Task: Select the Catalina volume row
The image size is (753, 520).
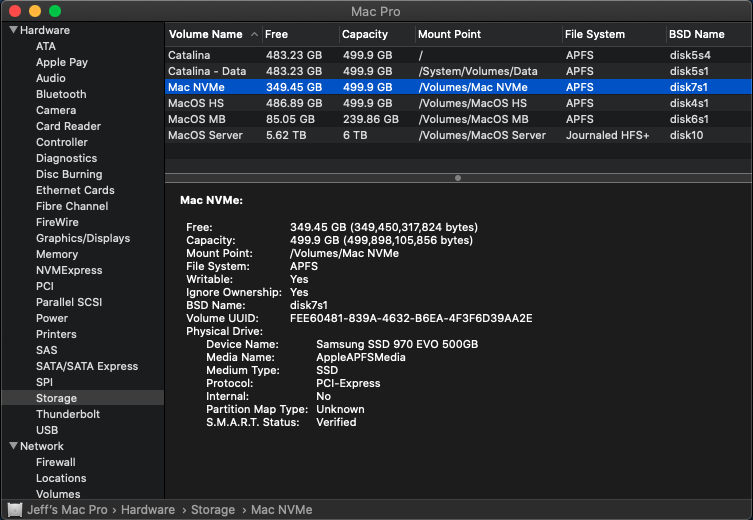Action: pyautogui.click(x=458, y=55)
